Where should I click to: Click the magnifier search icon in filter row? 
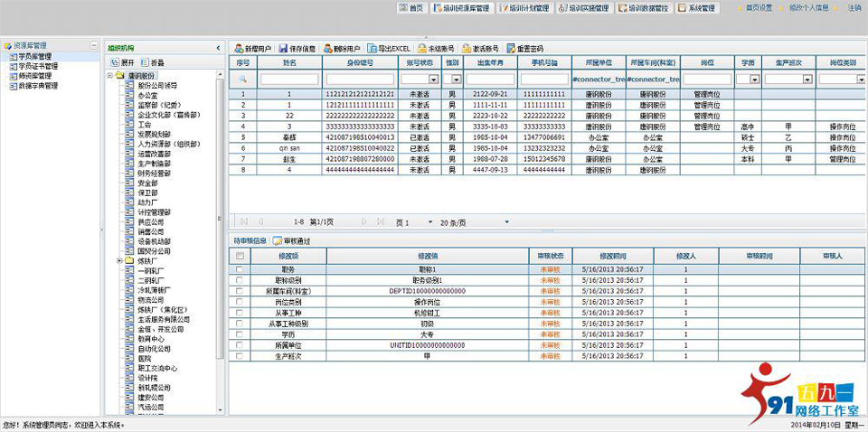click(242, 80)
